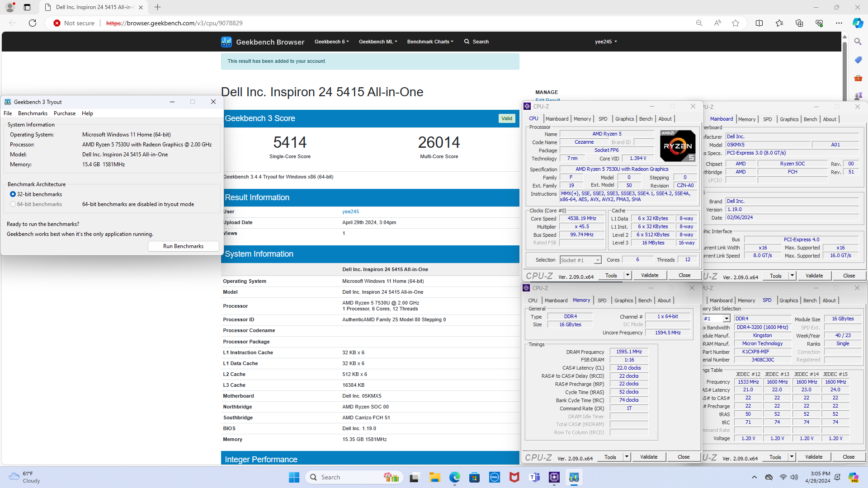This screenshot has width=868, height=488.
Task: Click the Windows taskbar Search box
Action: coord(354,477)
